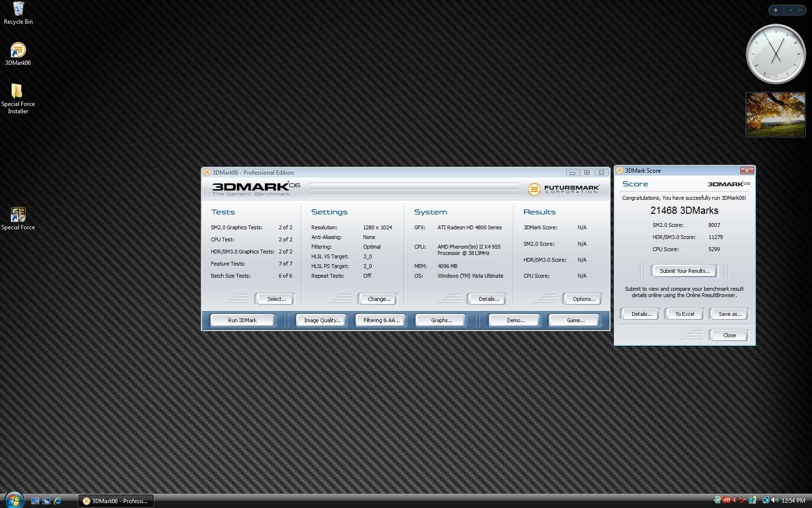Click the CPU Score value 5299
This screenshot has width=812, height=508.
(714, 249)
